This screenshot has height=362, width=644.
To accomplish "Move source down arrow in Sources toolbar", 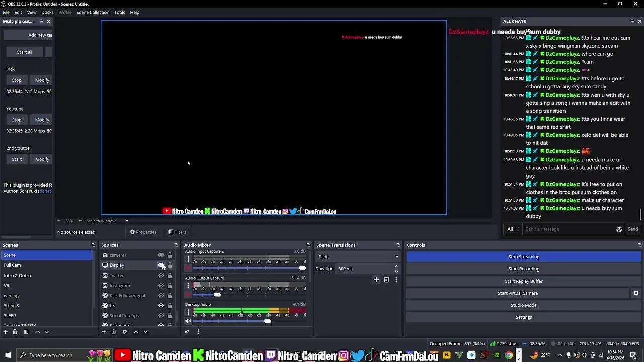I will click(x=145, y=332).
